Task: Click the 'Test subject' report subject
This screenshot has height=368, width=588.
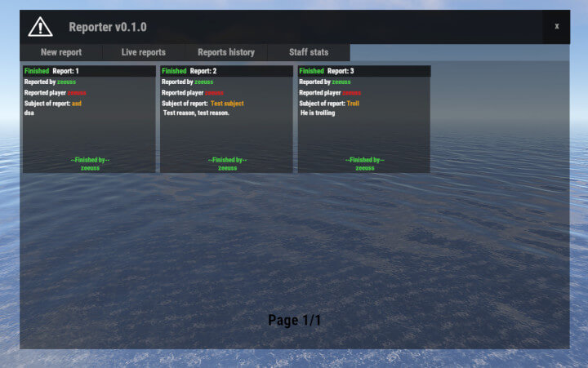Action: 227,104
